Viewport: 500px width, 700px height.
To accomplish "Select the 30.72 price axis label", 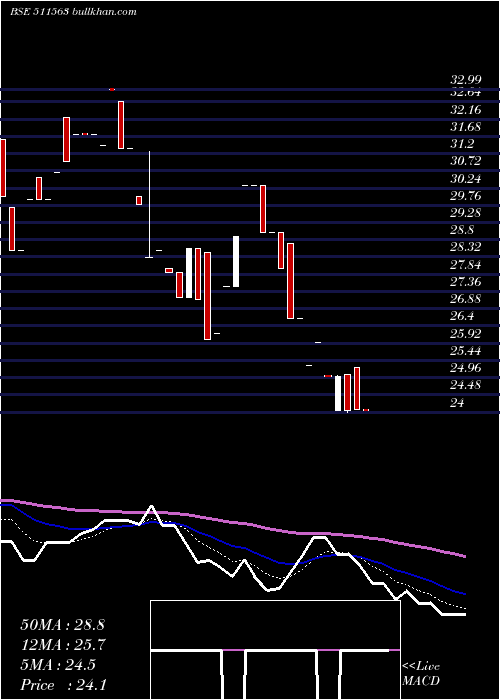I will click(x=466, y=161).
